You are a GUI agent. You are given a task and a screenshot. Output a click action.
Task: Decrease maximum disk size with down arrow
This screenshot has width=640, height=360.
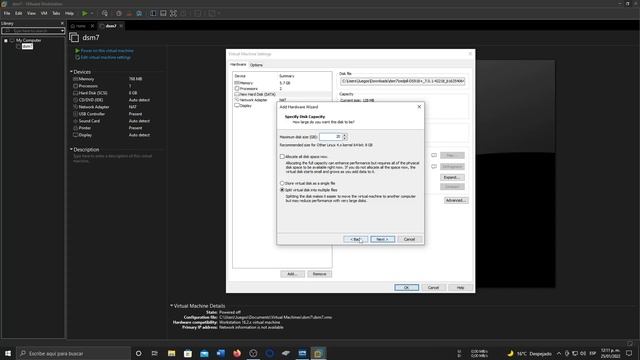point(345,139)
